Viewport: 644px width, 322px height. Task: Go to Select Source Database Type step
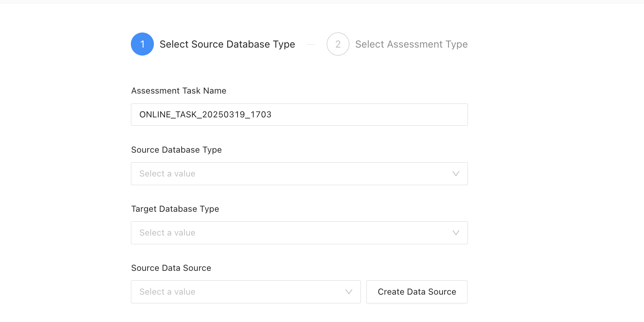(x=227, y=44)
